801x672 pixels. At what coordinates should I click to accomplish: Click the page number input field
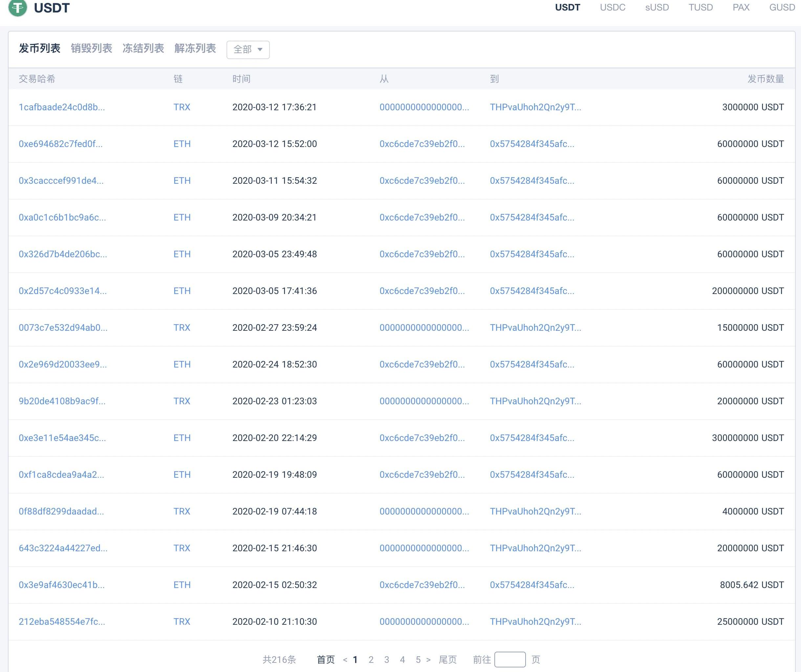point(509,660)
